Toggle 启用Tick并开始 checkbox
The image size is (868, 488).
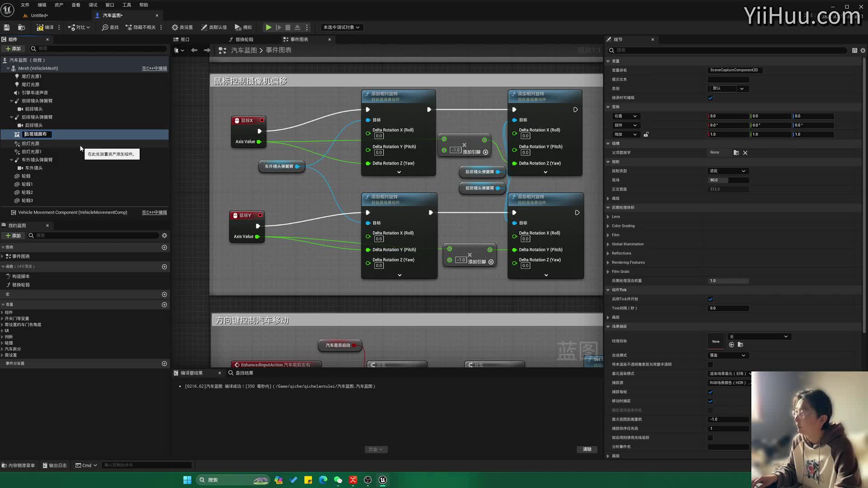710,299
